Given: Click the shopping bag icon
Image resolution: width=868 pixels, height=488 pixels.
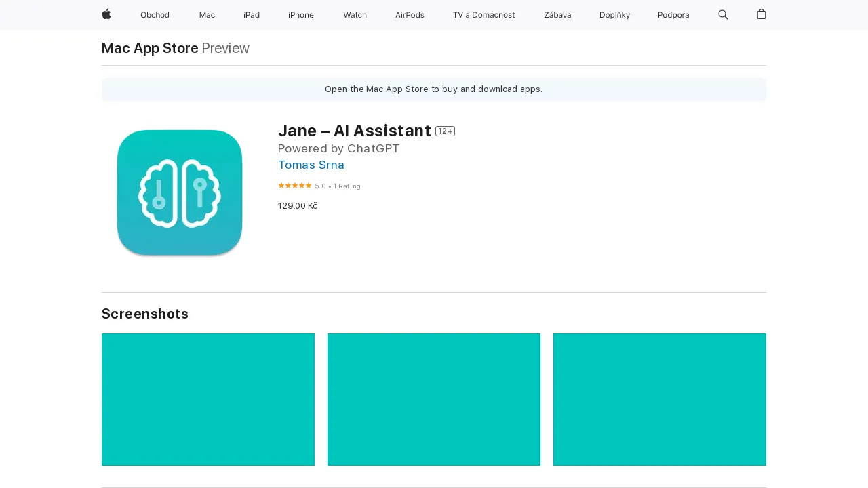Looking at the screenshot, I should [x=761, y=14].
